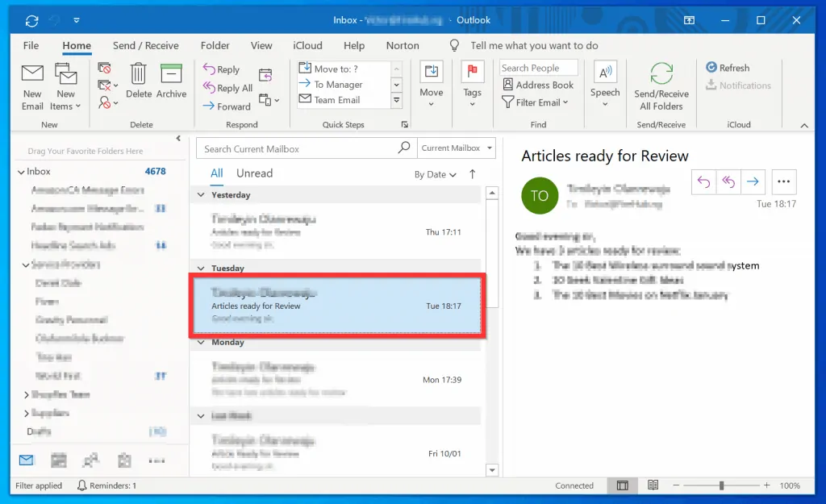Click the Refresh button
Screen dimensions: 826x504
727,67
